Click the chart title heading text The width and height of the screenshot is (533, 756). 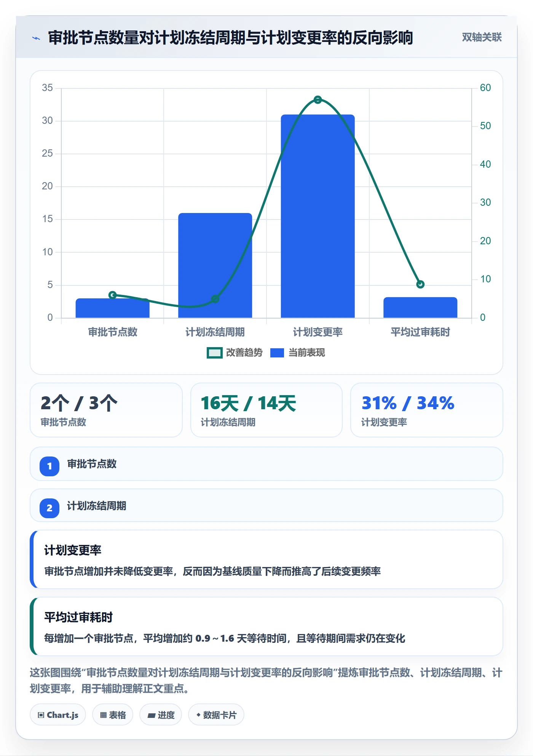coord(230,38)
